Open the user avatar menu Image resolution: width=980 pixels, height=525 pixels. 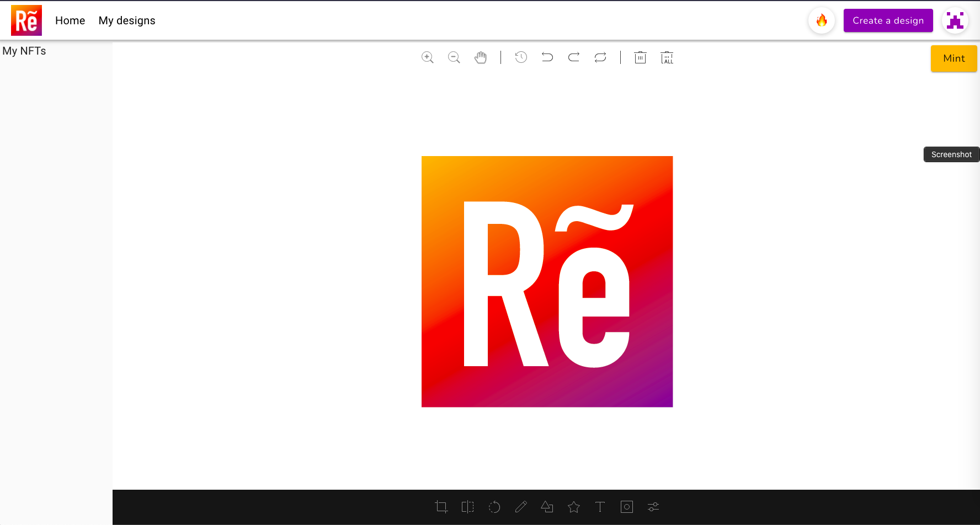(x=955, y=20)
